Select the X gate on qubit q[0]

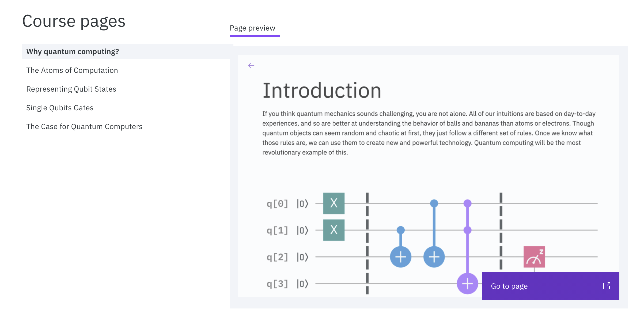(334, 204)
